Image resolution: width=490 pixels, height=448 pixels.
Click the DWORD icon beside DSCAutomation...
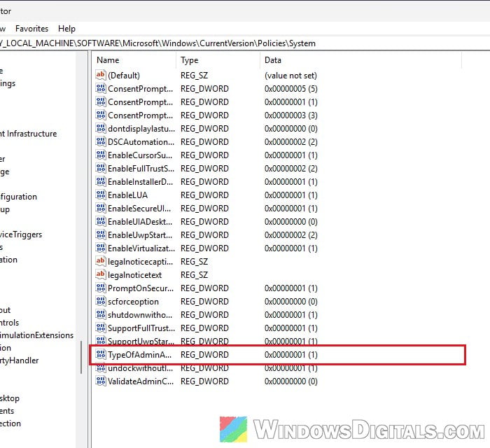[x=101, y=141]
